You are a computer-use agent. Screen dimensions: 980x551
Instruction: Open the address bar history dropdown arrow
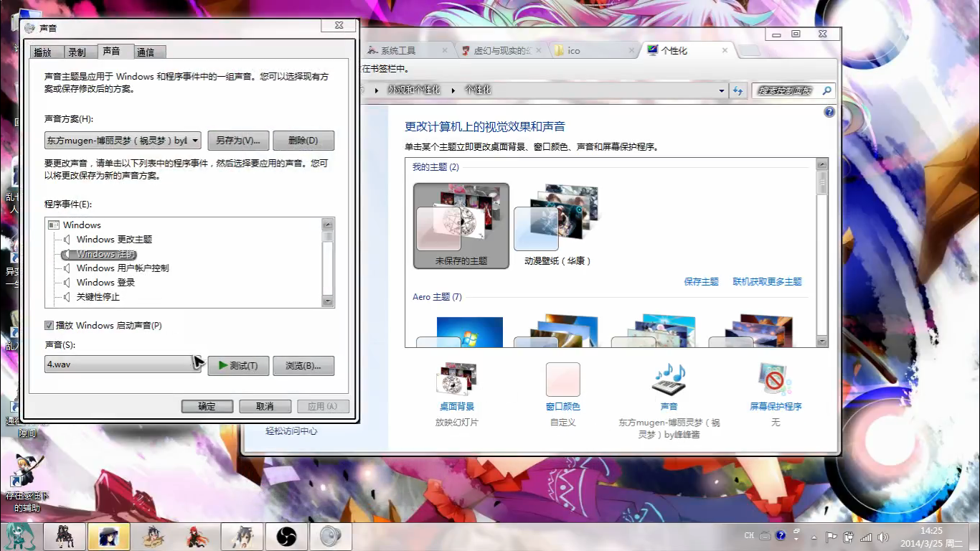[x=722, y=90]
